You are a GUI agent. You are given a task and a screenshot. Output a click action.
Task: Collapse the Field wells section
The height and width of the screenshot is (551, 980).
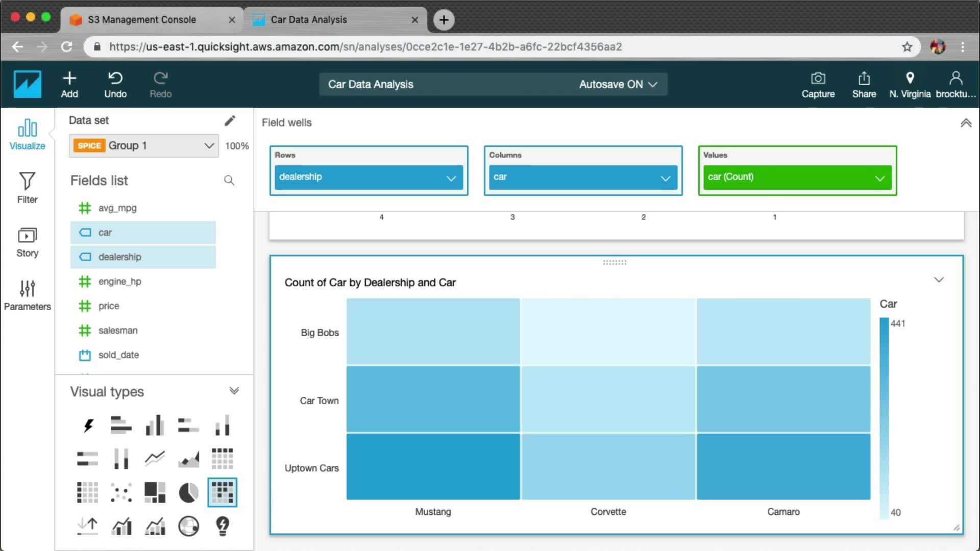[x=966, y=123]
